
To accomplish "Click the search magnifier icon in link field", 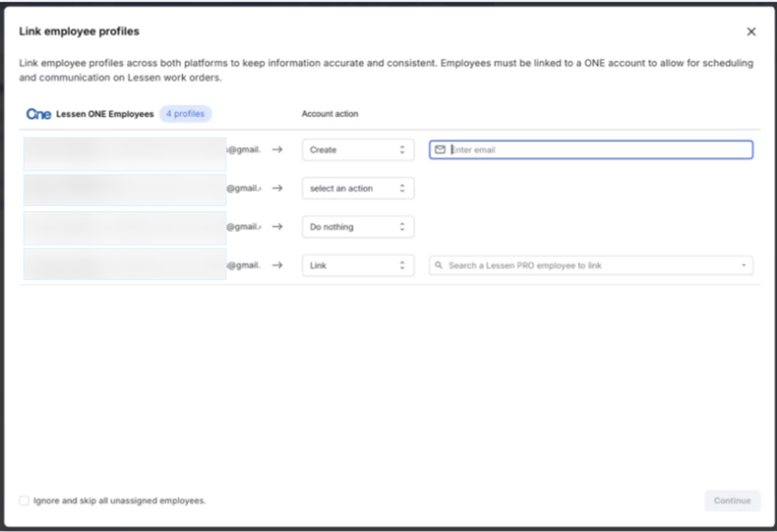I will pyautogui.click(x=439, y=266).
